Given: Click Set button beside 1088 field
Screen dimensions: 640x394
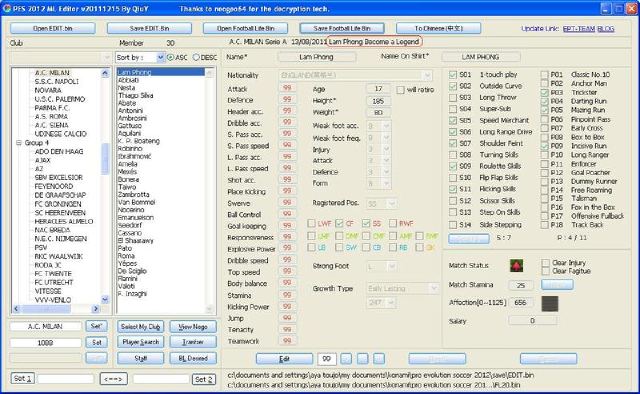Looking at the screenshot, I should pos(96,342).
